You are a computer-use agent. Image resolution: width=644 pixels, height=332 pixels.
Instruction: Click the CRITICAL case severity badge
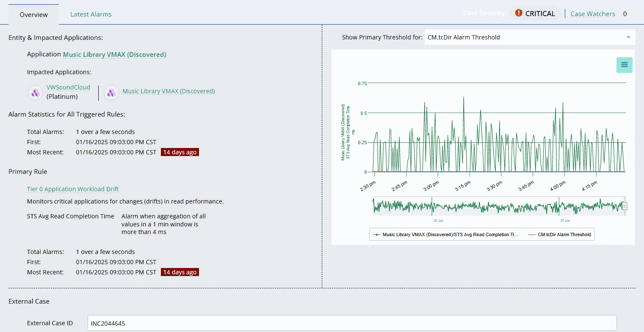[x=535, y=14]
